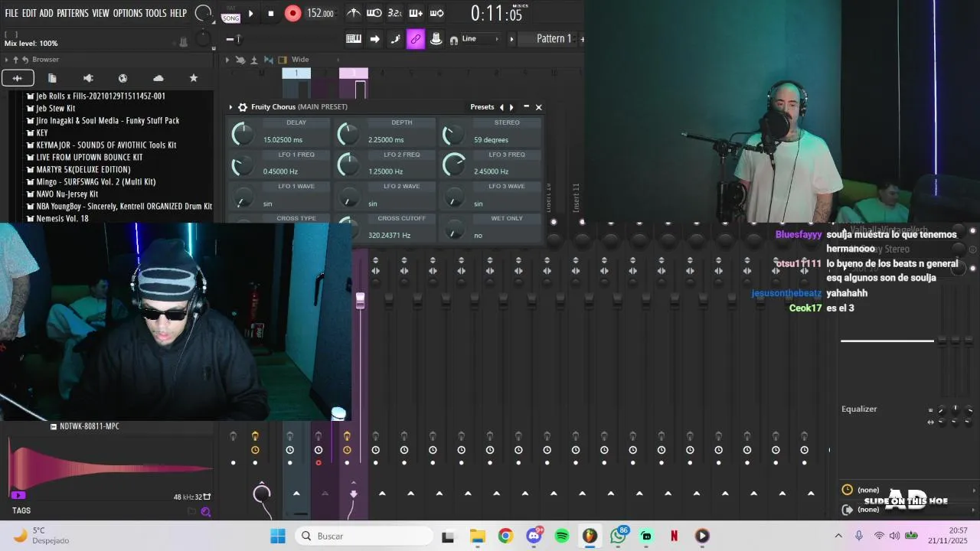Click the blend recording icon beside overdub
The height and width of the screenshot is (551, 980).
pyautogui.click(x=436, y=13)
